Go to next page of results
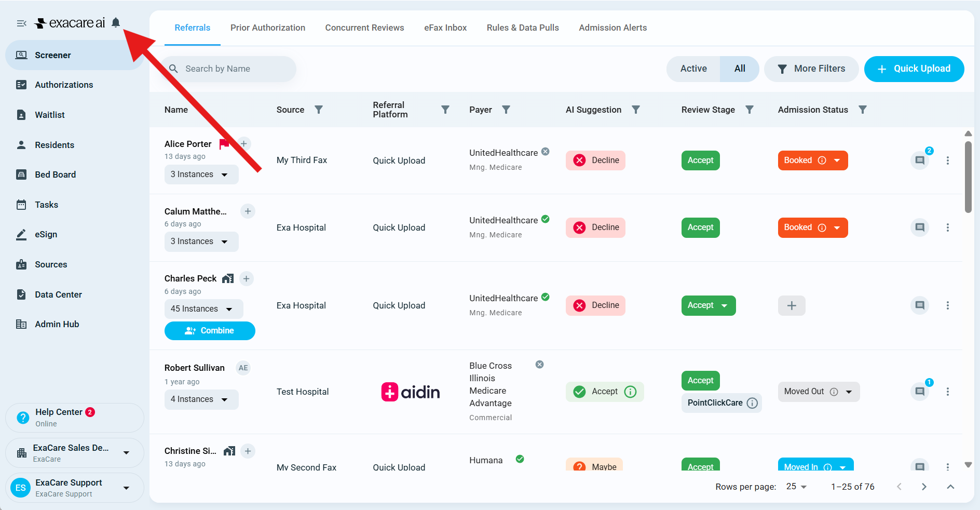The height and width of the screenshot is (510, 980). pyautogui.click(x=924, y=487)
